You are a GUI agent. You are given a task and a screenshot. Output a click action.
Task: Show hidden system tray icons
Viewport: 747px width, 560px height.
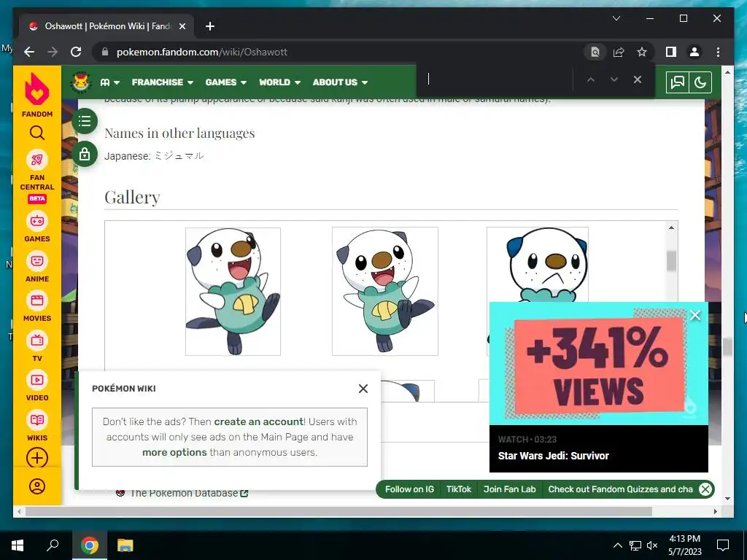[617, 545]
